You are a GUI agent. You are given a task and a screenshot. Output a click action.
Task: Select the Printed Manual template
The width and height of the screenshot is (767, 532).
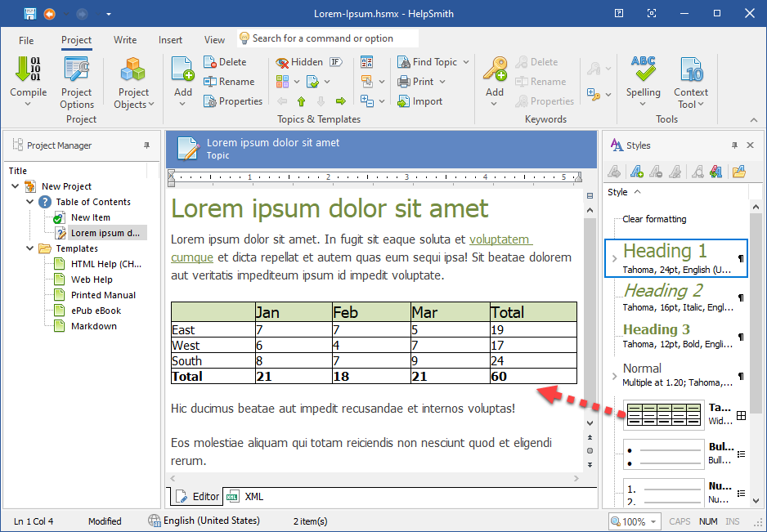103,295
